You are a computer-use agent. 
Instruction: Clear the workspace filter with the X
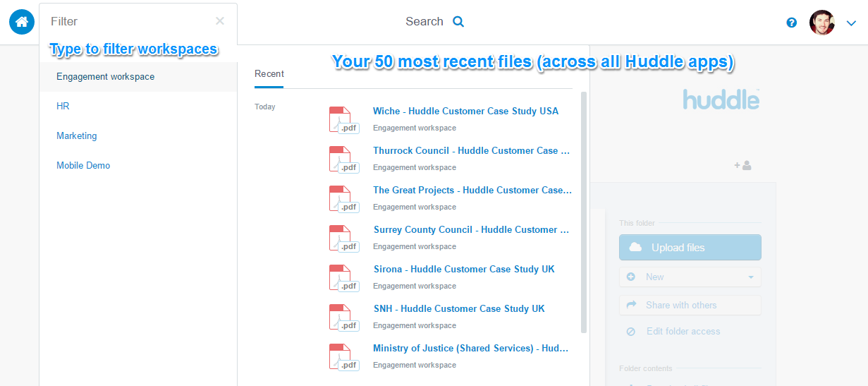point(220,21)
